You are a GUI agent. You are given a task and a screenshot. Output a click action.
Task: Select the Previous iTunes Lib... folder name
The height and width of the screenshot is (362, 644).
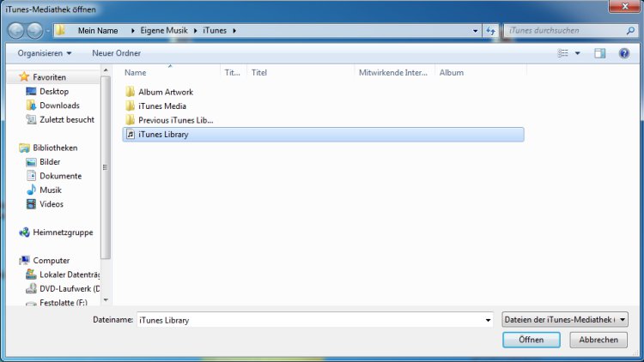tap(175, 120)
